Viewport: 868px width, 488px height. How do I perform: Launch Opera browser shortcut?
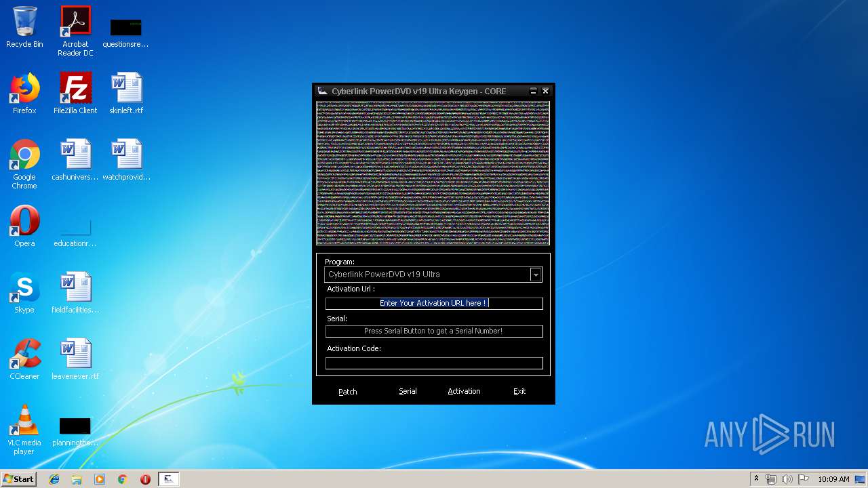[24, 226]
